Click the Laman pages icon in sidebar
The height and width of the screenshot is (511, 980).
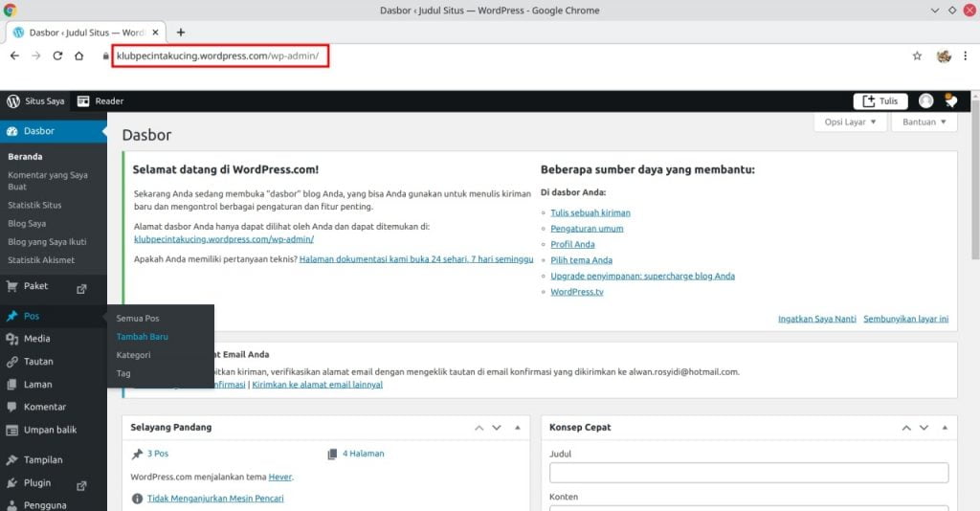tap(11, 385)
